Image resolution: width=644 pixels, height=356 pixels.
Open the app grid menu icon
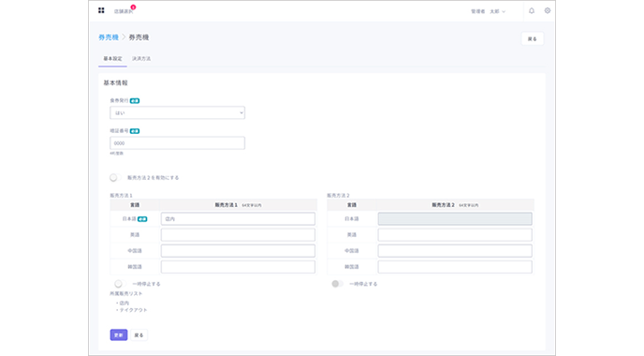(101, 10)
